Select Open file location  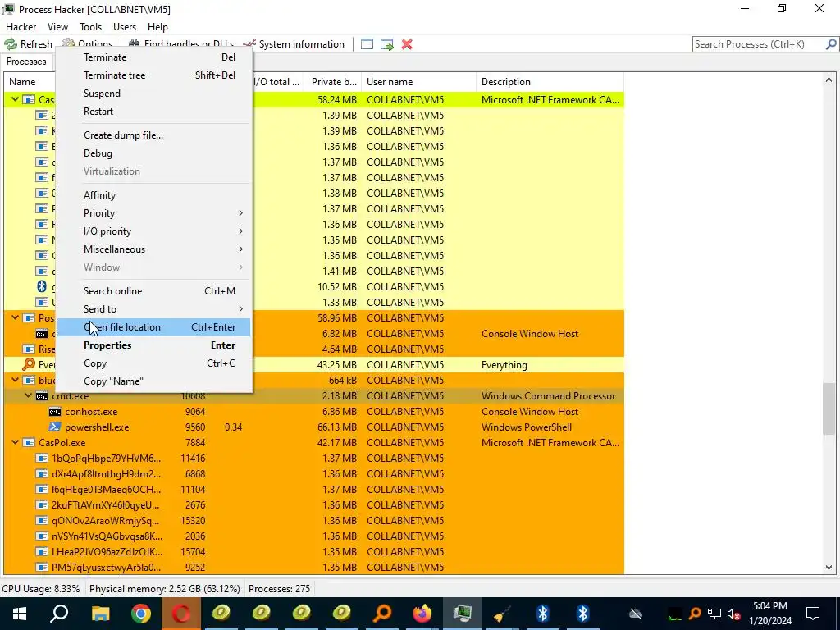[x=153, y=327]
